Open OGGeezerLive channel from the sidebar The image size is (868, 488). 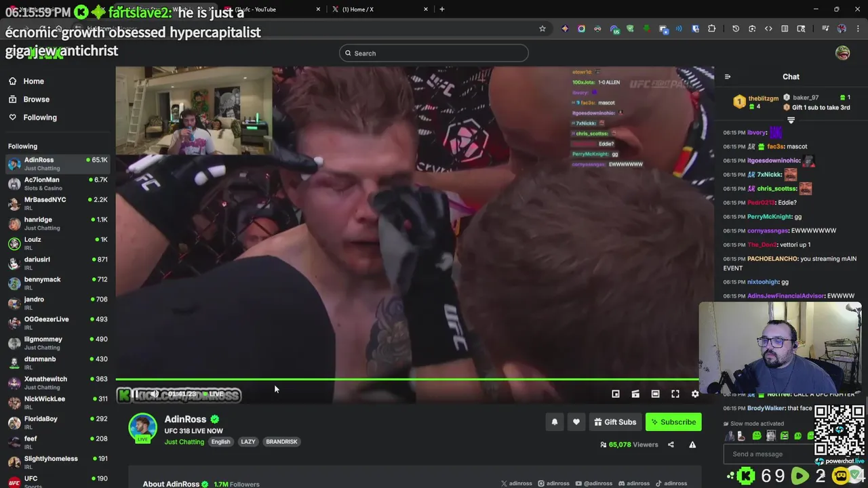tap(58, 323)
